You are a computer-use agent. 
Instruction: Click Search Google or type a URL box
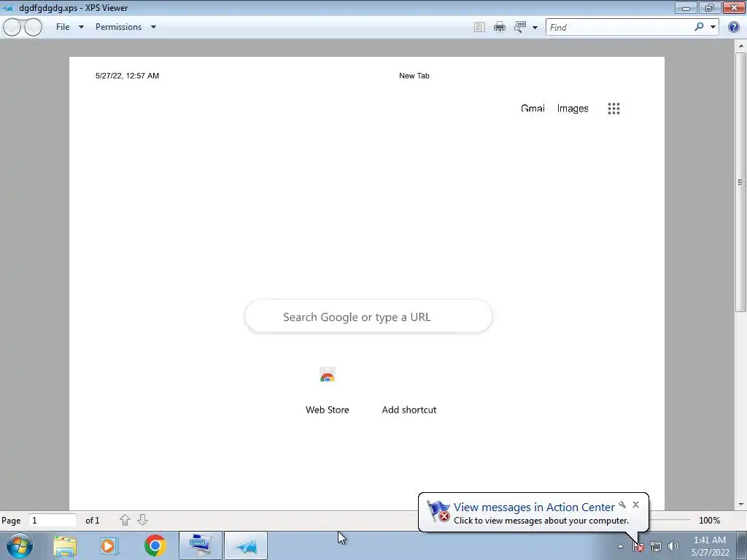(x=368, y=316)
